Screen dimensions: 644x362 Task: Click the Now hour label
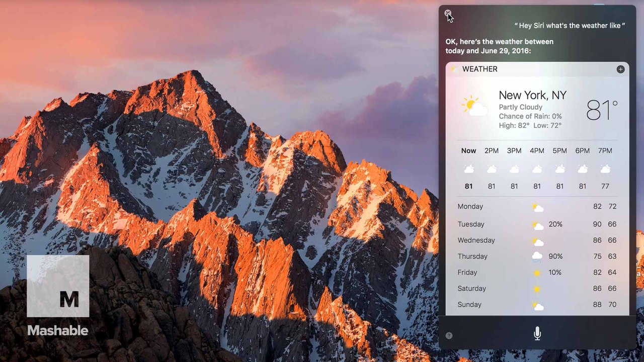tap(468, 151)
